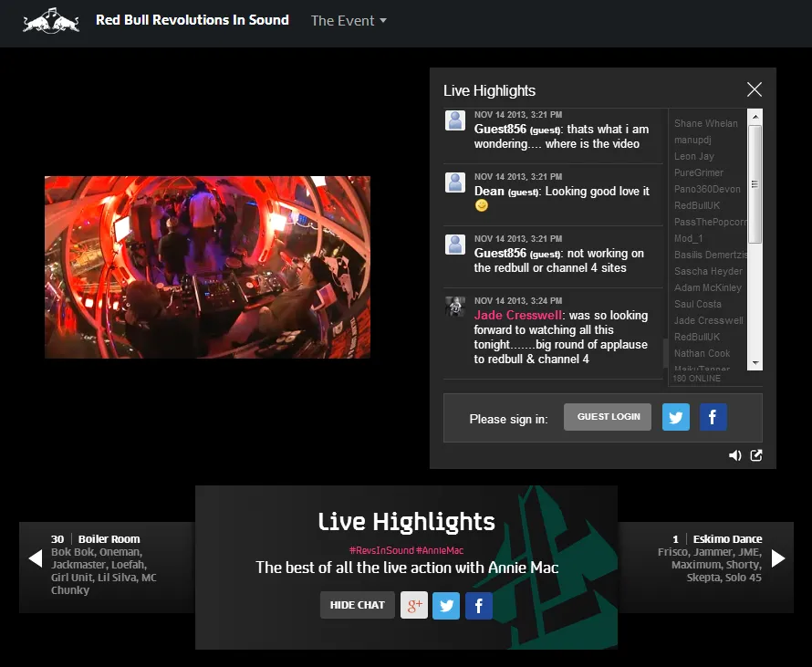Go to previous stage with left arrow
812x667 pixels.
point(36,558)
